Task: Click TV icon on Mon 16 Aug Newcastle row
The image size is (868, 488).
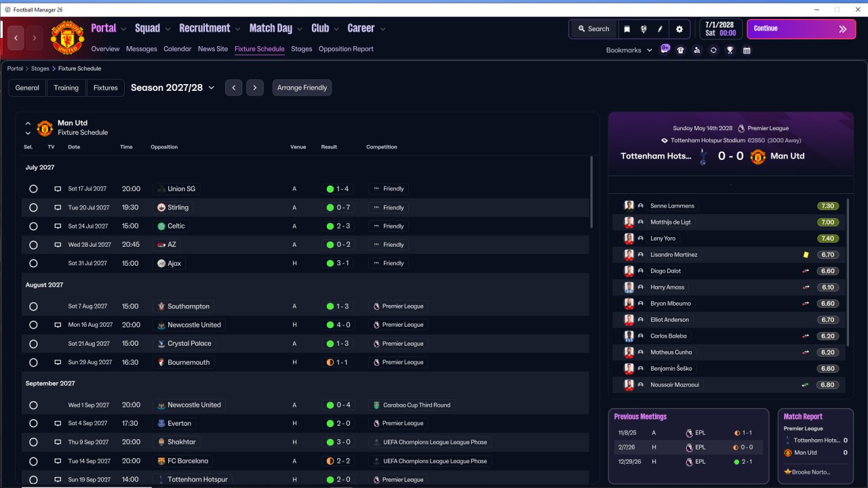Action: tap(58, 325)
